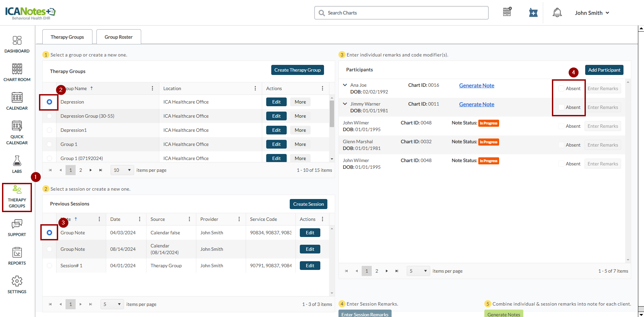Click the Search Charts input field

click(401, 13)
